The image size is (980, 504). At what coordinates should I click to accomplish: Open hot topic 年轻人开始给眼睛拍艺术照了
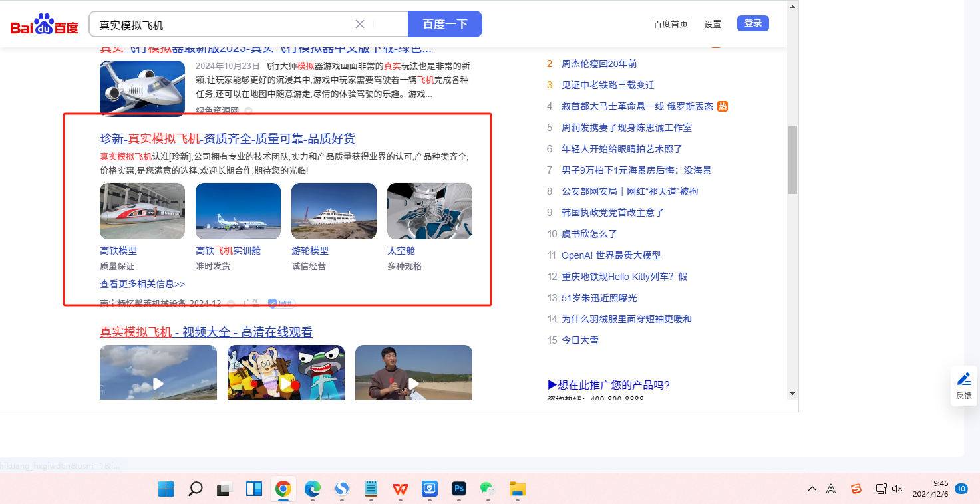622,149
